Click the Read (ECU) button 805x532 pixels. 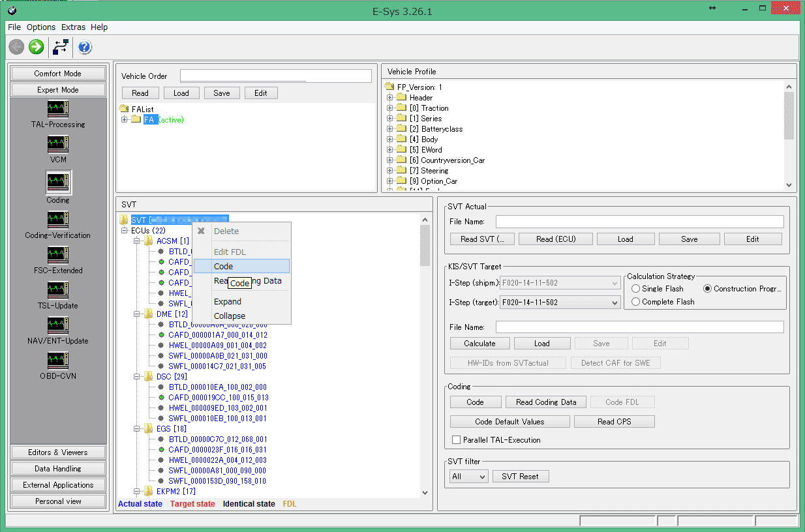[x=556, y=239]
